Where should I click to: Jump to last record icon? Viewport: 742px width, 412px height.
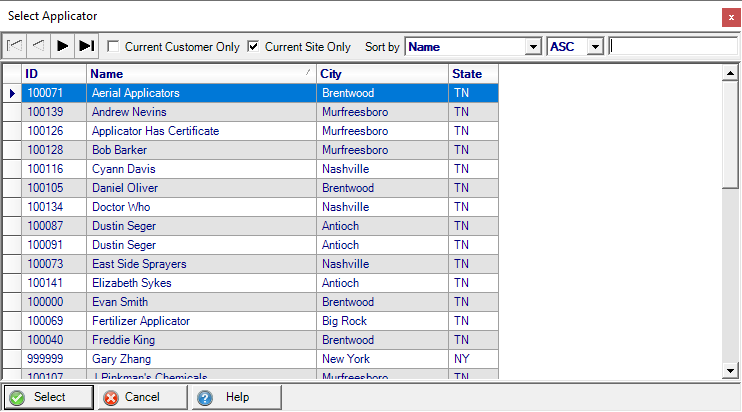[x=87, y=46]
